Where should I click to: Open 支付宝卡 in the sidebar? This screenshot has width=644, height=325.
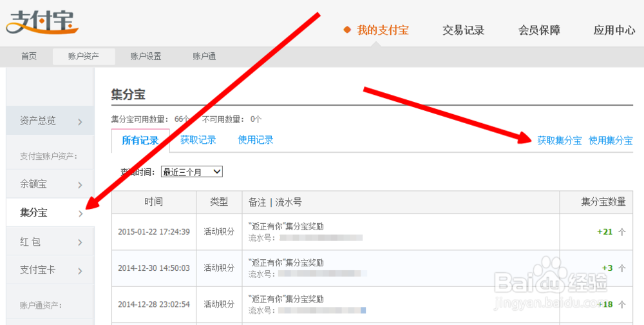click(50, 270)
